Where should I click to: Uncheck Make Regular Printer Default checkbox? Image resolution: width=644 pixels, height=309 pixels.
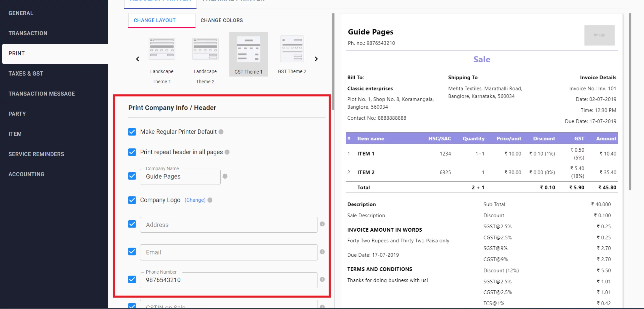(132, 132)
